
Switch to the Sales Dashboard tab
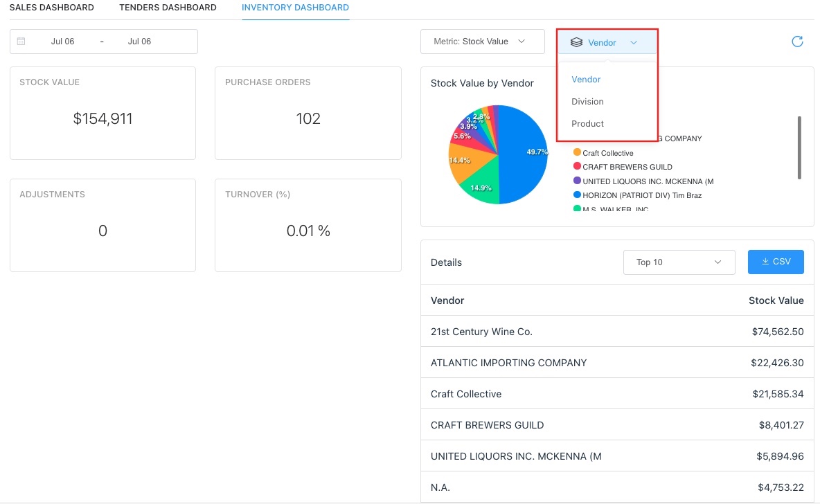click(51, 8)
